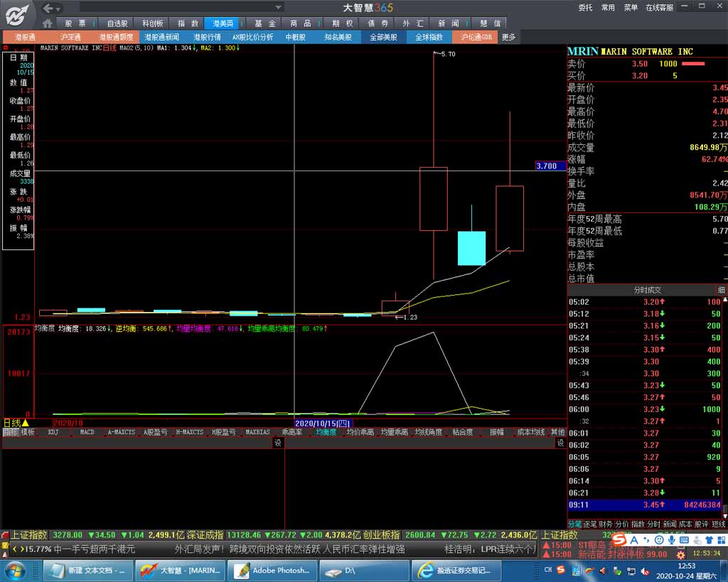This screenshot has height=582, width=728.
Task: Switch to 逐笔 tab in trade panel
Action: pos(590,524)
